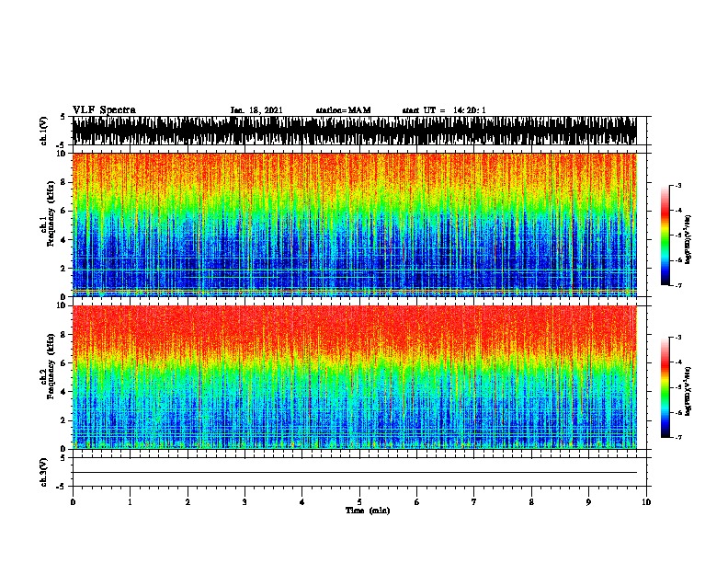Click the "ch.2 Frequency (kHz)" axis label
Image resolution: width=728 pixels, height=563 pixels.
(x=47, y=366)
